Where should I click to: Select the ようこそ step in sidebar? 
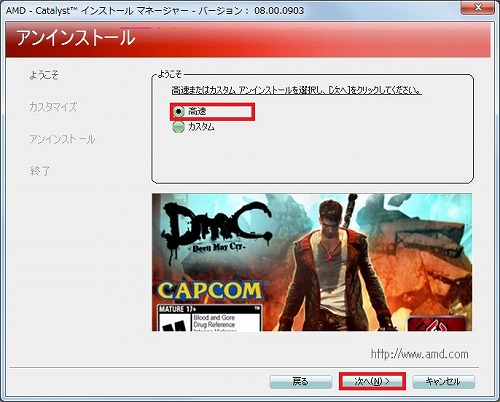(x=44, y=75)
